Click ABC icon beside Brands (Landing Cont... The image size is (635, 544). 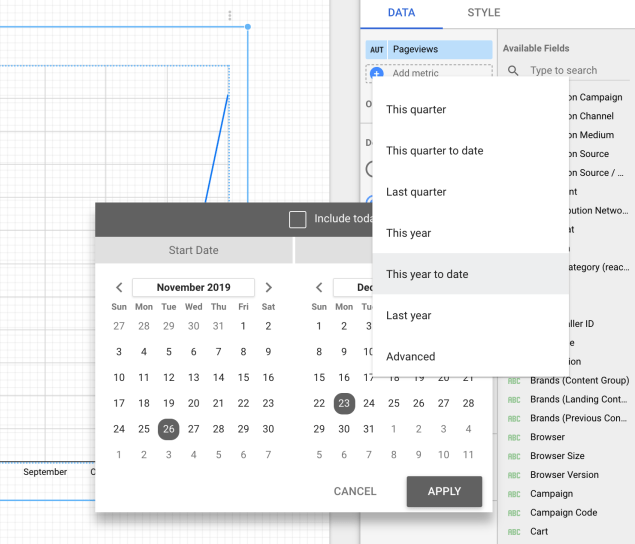pyautogui.click(x=514, y=400)
